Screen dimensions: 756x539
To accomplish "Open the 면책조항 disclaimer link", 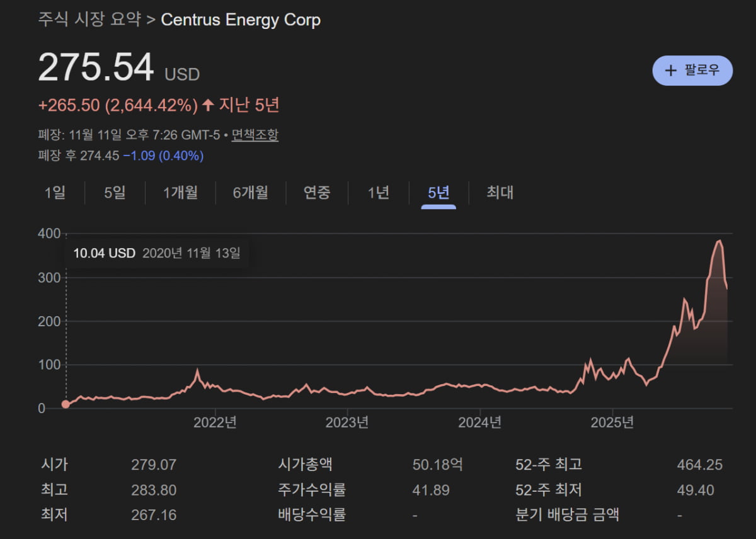I will click(x=255, y=135).
